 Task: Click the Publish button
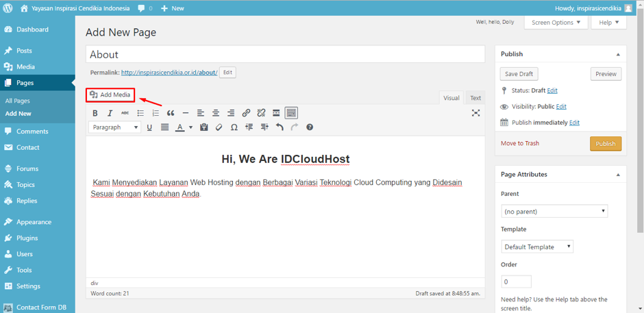point(606,144)
